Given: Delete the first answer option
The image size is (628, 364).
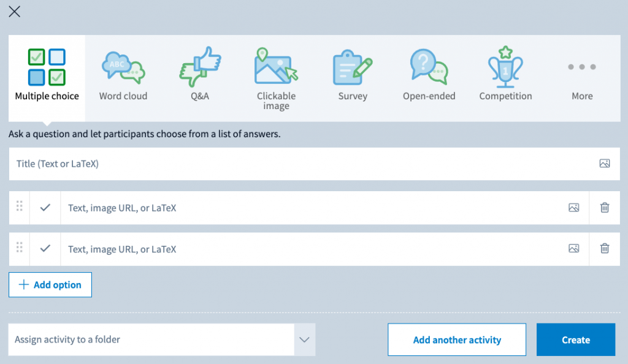Looking at the screenshot, I should 605,208.
